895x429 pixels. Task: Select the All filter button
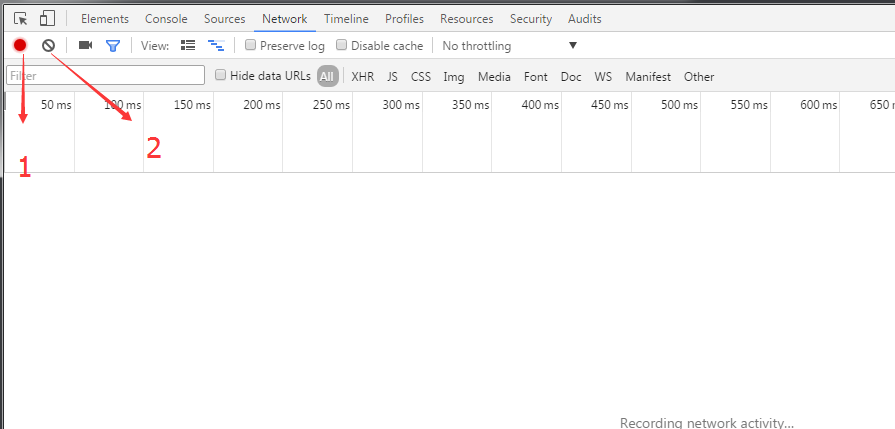(327, 76)
